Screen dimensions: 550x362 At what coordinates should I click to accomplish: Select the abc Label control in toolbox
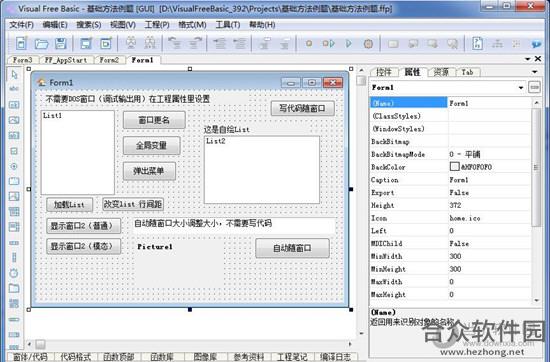(x=14, y=89)
